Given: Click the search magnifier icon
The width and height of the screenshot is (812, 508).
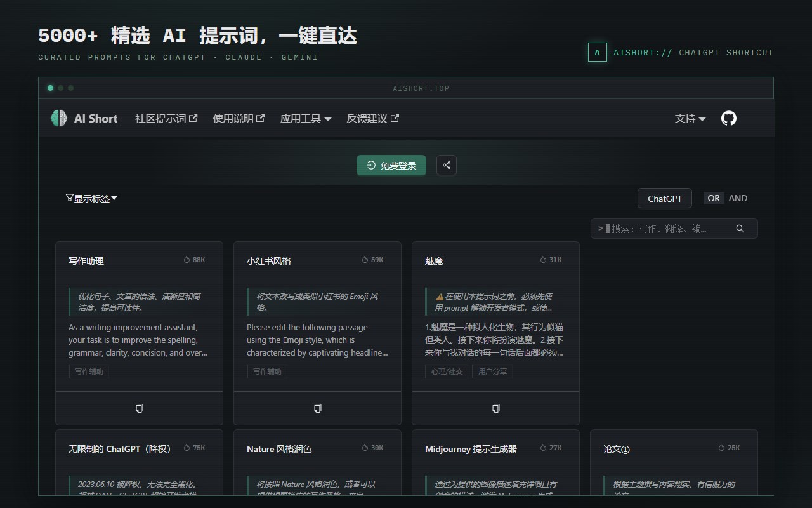Looking at the screenshot, I should (740, 229).
